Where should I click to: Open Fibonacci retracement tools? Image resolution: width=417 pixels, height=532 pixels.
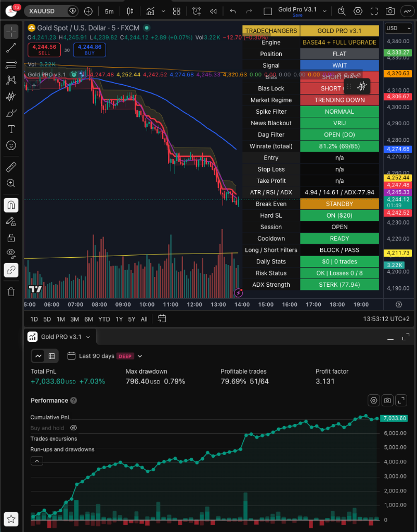click(11, 64)
